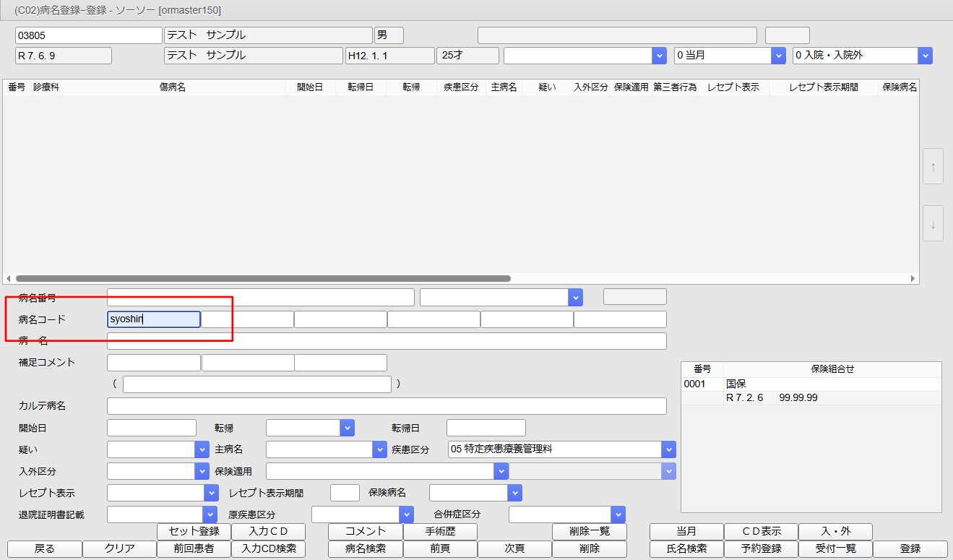The width and height of the screenshot is (953, 560).
Task: Go to 次頁 (next page)
Action: pos(514,548)
